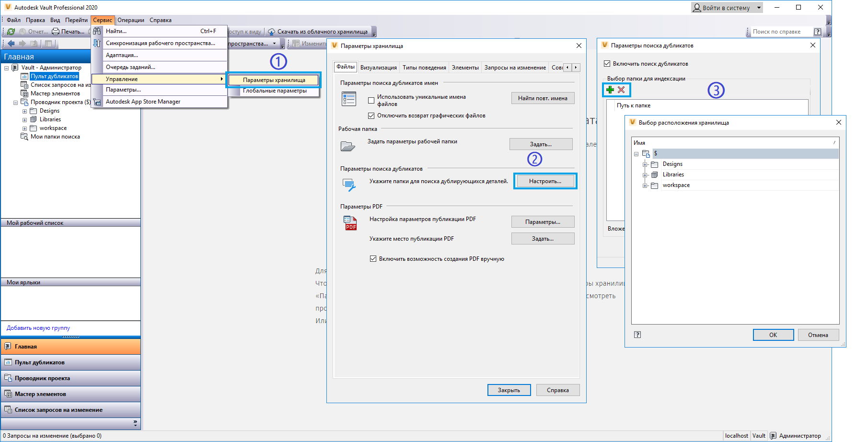Click Настроить button for duplicate search
868x442 pixels.
click(545, 181)
